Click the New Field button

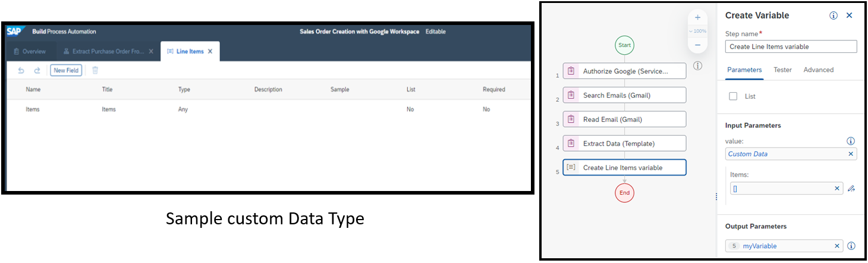pos(66,70)
